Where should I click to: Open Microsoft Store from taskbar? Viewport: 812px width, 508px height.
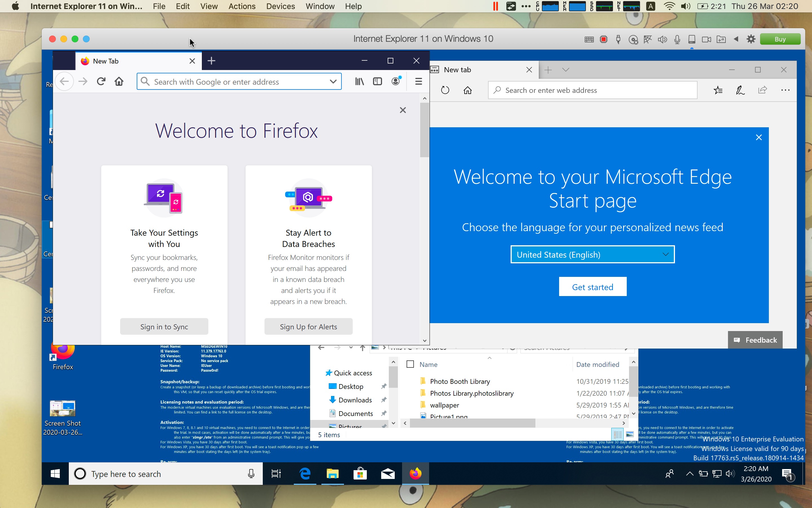point(360,474)
